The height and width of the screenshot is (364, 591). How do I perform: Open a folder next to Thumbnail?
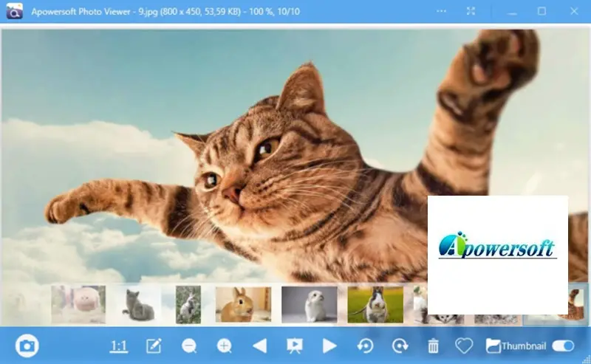(493, 346)
